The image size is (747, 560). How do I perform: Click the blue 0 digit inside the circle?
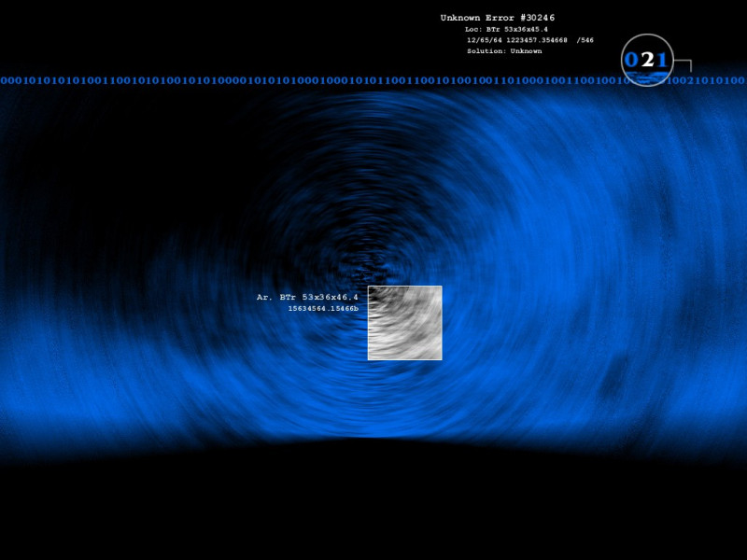coord(631,60)
